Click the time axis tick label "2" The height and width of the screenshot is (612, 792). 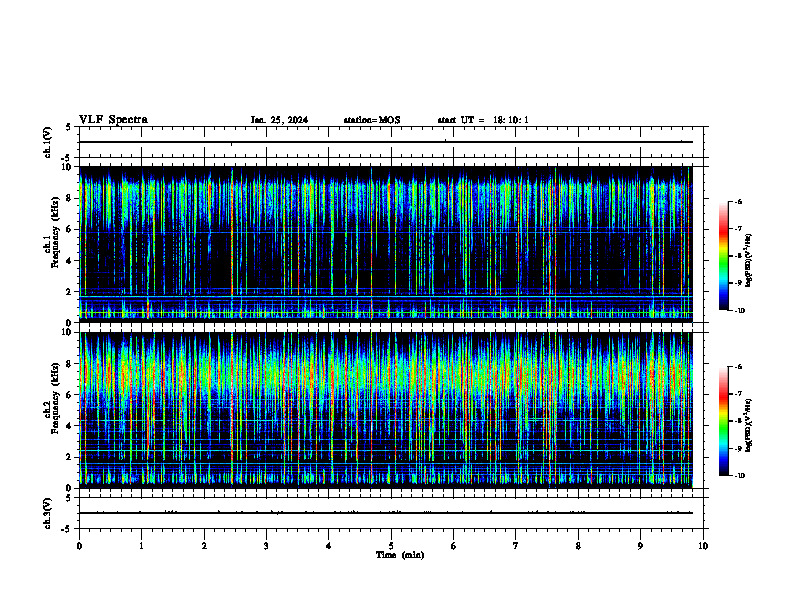[x=204, y=546]
